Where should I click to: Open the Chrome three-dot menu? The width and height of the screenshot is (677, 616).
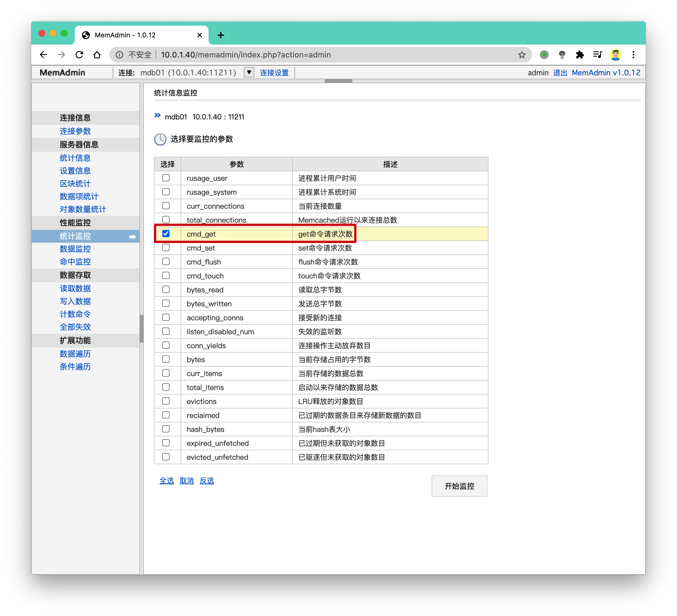tap(633, 55)
